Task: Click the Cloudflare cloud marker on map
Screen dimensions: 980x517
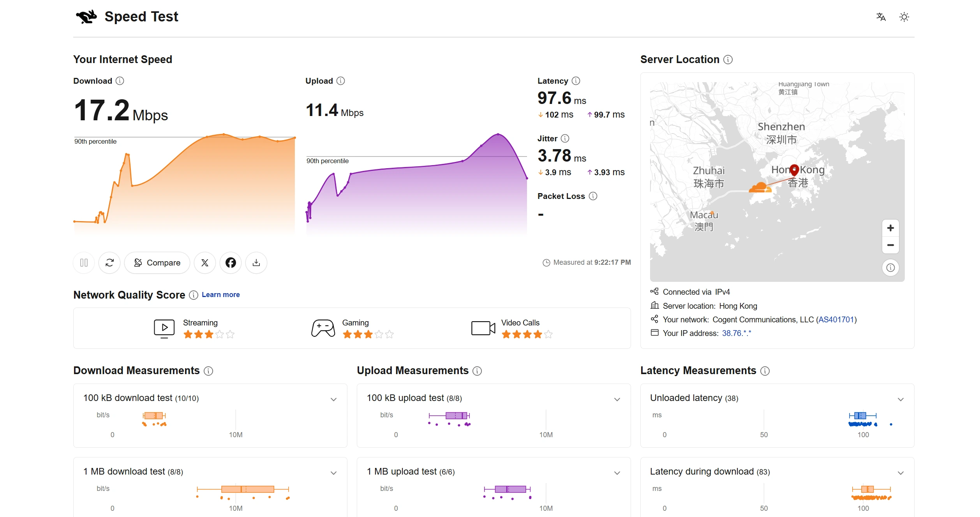Action: click(x=760, y=188)
